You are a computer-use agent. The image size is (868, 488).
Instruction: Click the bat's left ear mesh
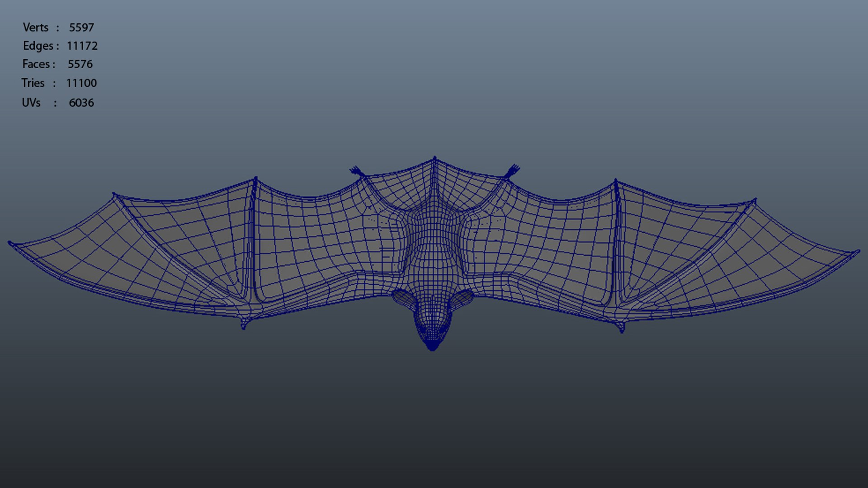[x=403, y=299]
